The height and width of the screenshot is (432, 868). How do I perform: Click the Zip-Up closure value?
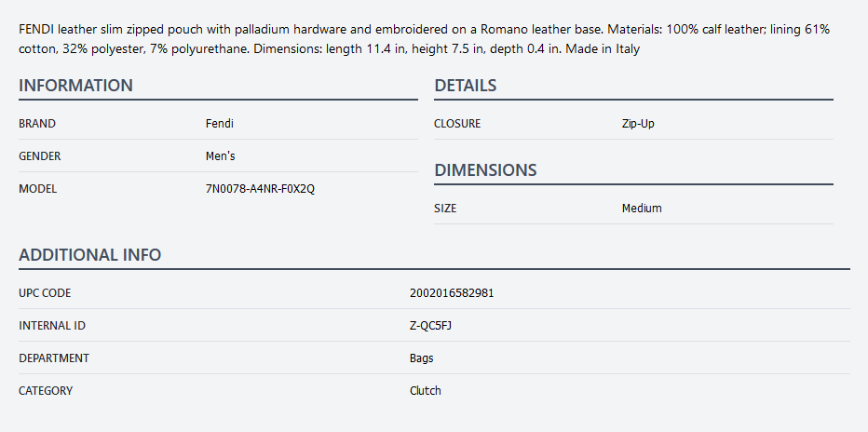coord(638,123)
